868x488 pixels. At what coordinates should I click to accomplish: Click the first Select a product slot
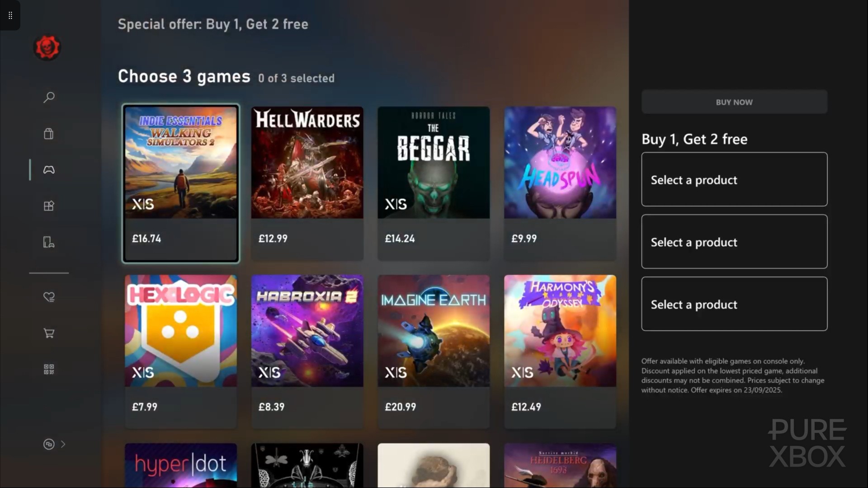tap(734, 179)
